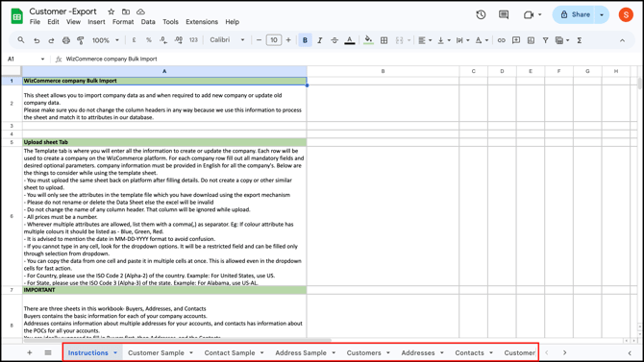Screen dimensions: 644x362
Task: Collapse the toolbar with up chevron
Action: (x=622, y=40)
